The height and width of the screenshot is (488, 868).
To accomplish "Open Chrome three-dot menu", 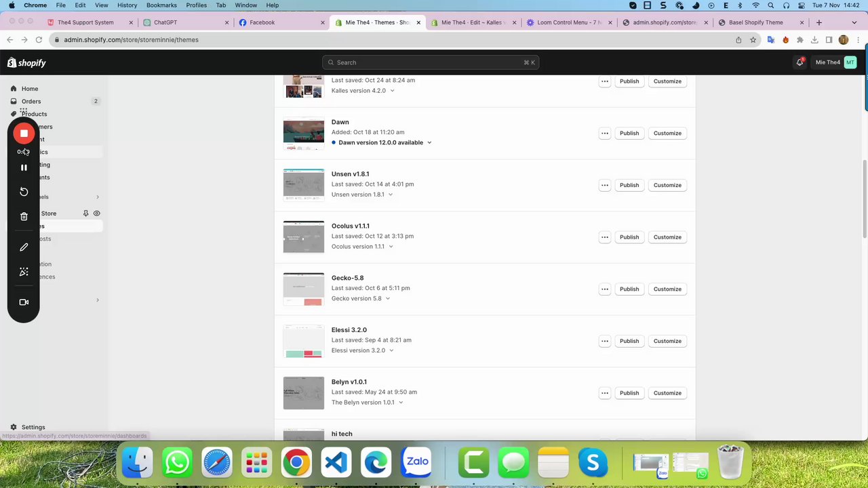I will click(858, 40).
